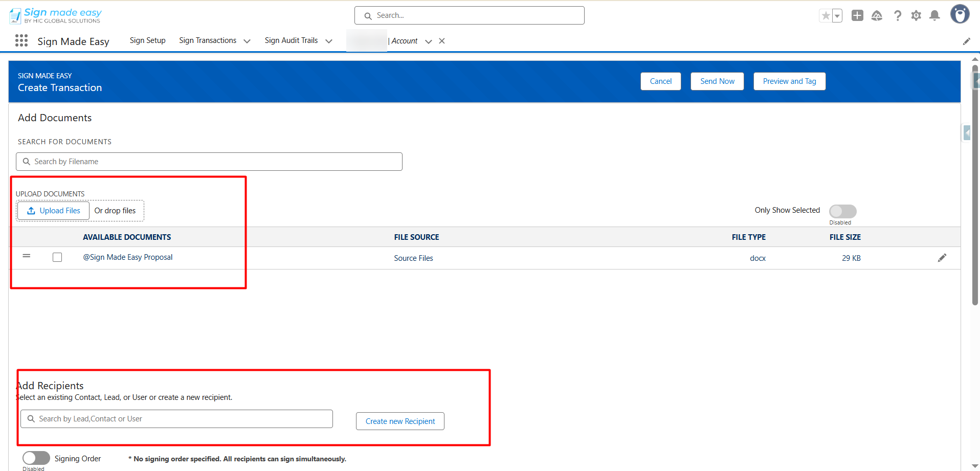Open the Trailhead guidance center icon
980x471 pixels.
[877, 16]
